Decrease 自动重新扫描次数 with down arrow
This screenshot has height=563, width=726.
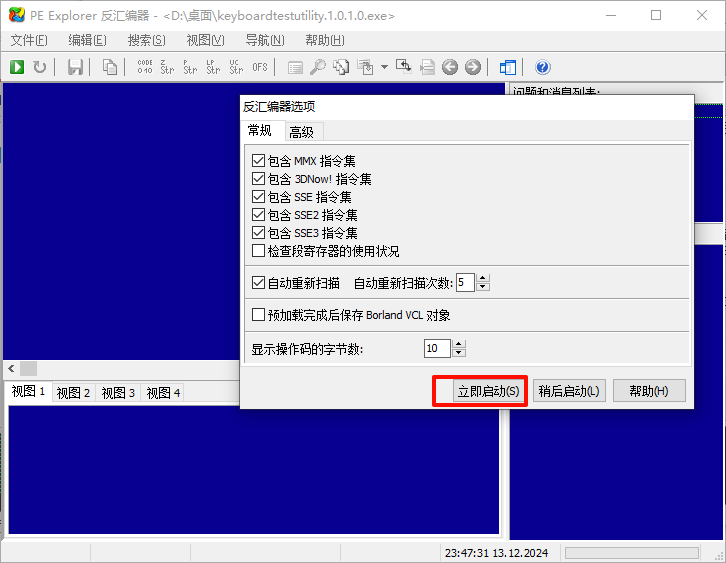tap(482, 287)
